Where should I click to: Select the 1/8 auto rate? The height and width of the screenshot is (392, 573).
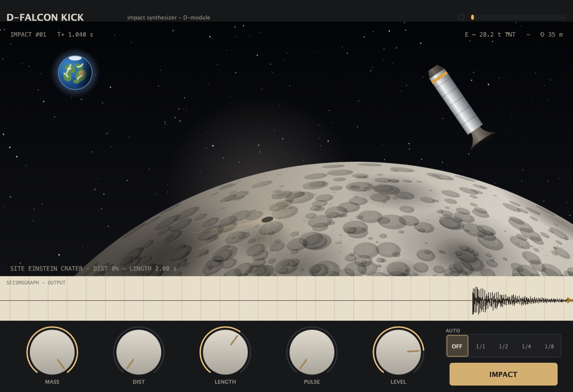tap(549, 346)
